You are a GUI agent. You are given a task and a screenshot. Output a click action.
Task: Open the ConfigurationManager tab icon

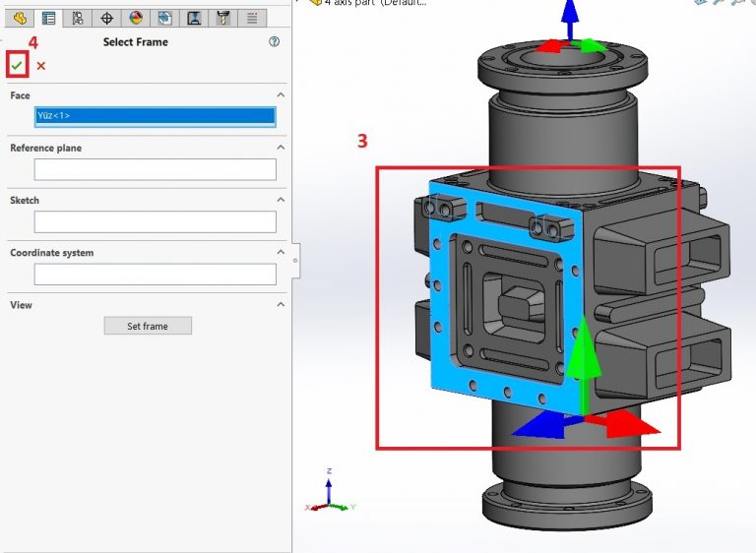click(x=78, y=17)
